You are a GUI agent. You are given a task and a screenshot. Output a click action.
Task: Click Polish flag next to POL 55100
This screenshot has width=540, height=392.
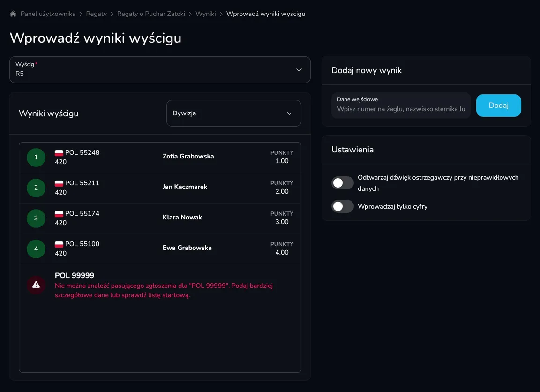(x=59, y=244)
